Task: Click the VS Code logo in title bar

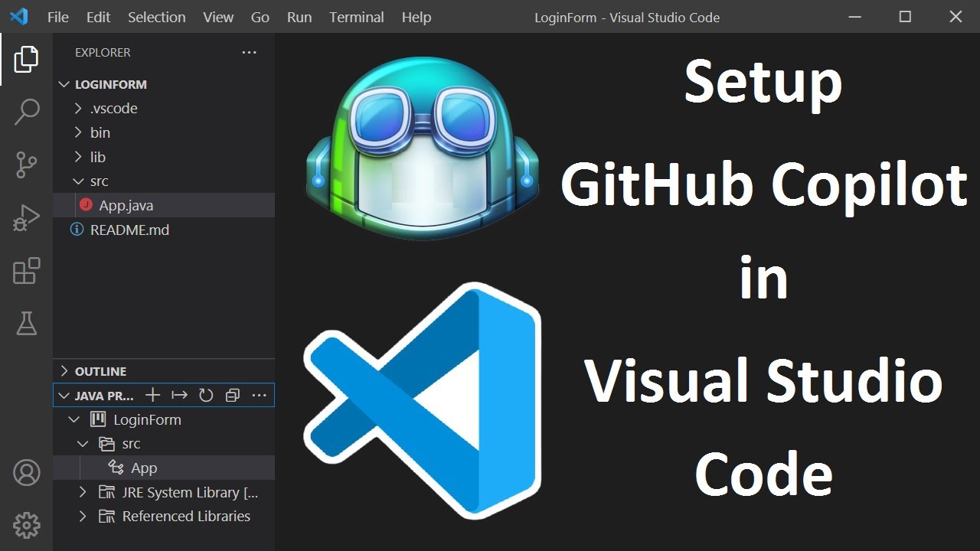Action: [18, 16]
